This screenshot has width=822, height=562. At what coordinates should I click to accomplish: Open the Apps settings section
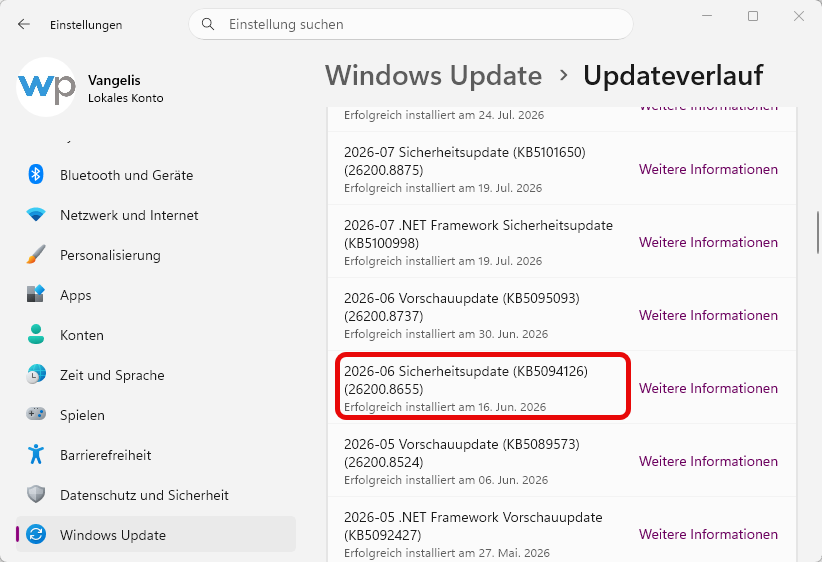156,295
